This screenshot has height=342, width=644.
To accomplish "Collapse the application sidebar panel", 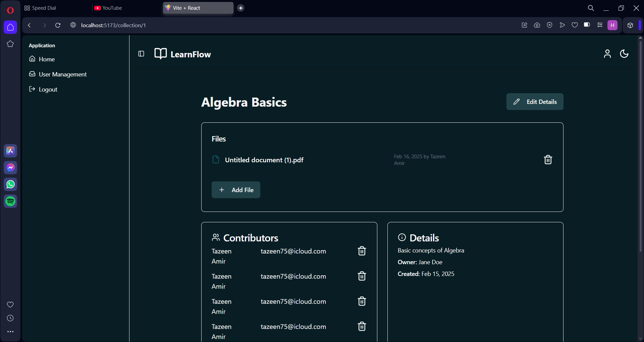I will [x=141, y=54].
